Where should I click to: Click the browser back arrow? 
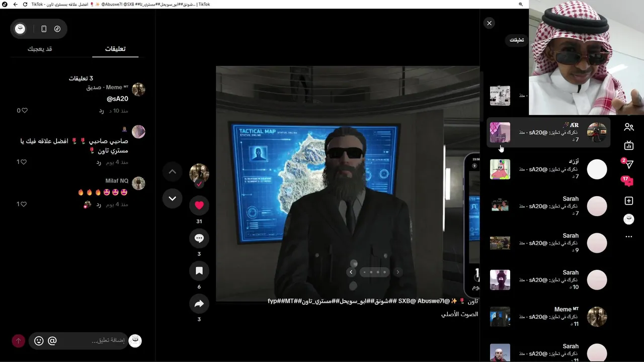(15, 4)
